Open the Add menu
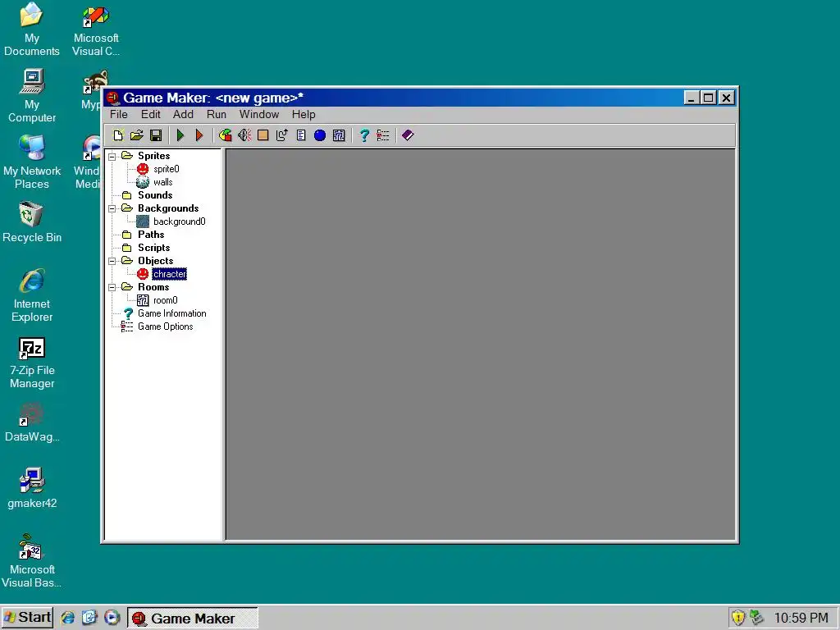 [x=183, y=114]
